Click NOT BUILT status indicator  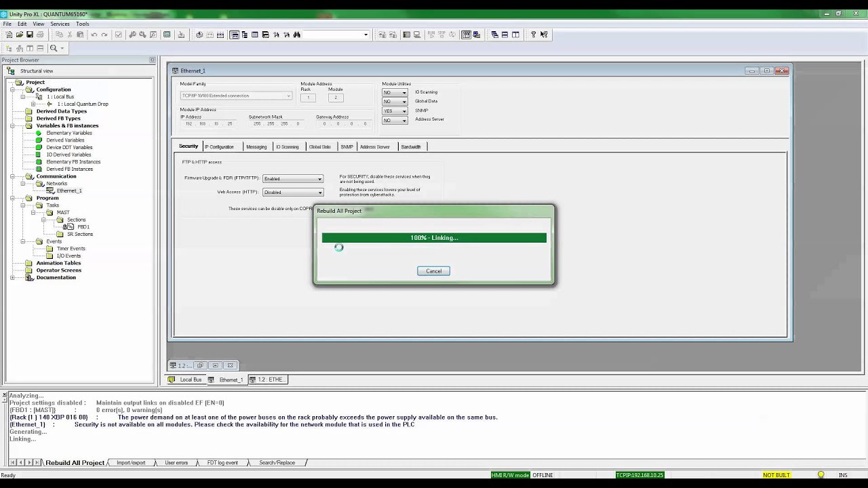pyautogui.click(x=776, y=475)
